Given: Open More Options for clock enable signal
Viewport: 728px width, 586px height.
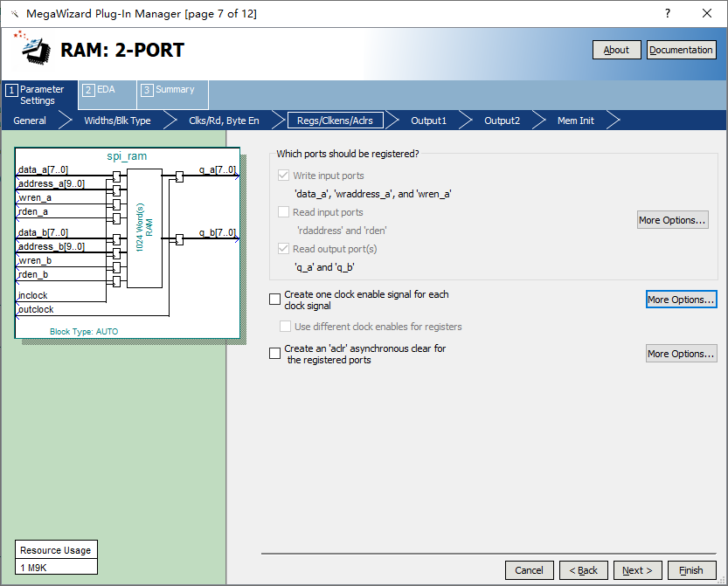Looking at the screenshot, I should point(681,300).
